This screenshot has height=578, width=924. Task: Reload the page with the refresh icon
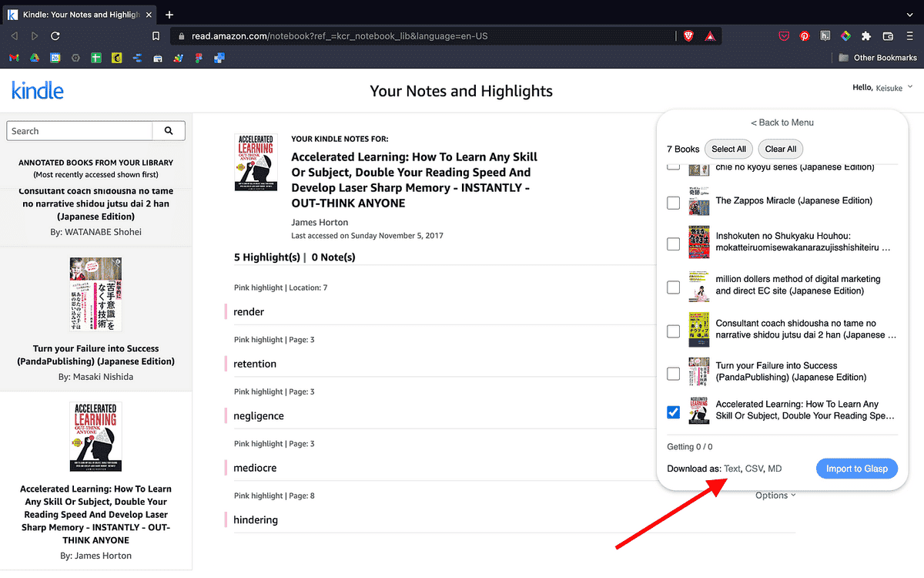click(55, 35)
